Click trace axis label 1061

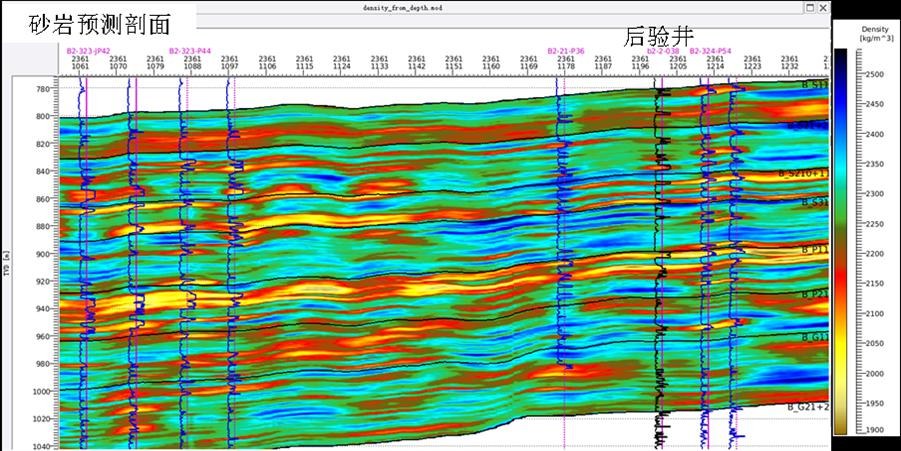81,66
